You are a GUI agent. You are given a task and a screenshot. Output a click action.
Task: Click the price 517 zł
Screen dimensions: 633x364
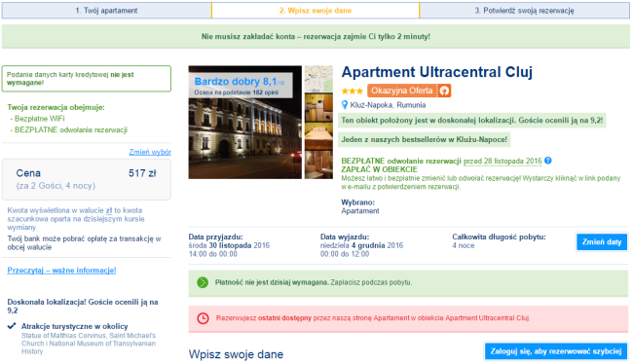[x=142, y=173]
